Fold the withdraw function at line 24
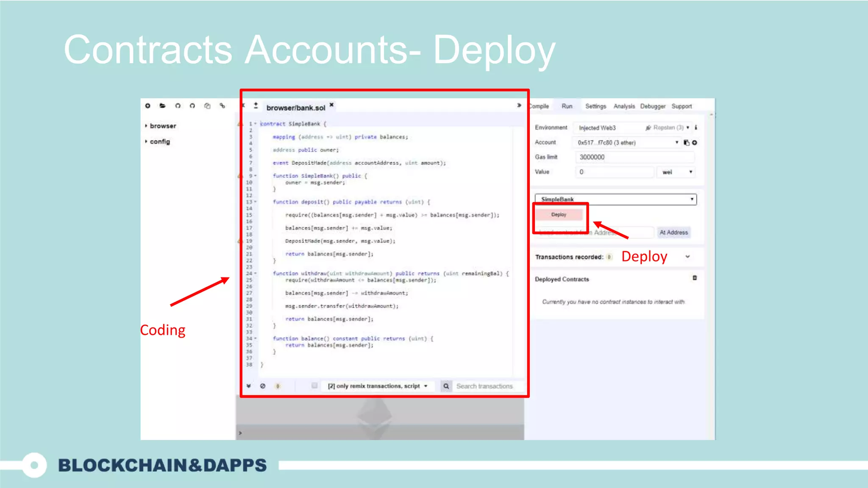The width and height of the screenshot is (868, 488). click(256, 274)
